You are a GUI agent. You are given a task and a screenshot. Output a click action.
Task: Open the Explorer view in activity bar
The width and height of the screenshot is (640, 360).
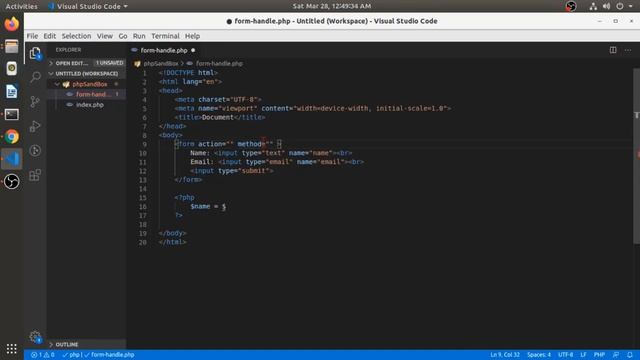[35, 53]
